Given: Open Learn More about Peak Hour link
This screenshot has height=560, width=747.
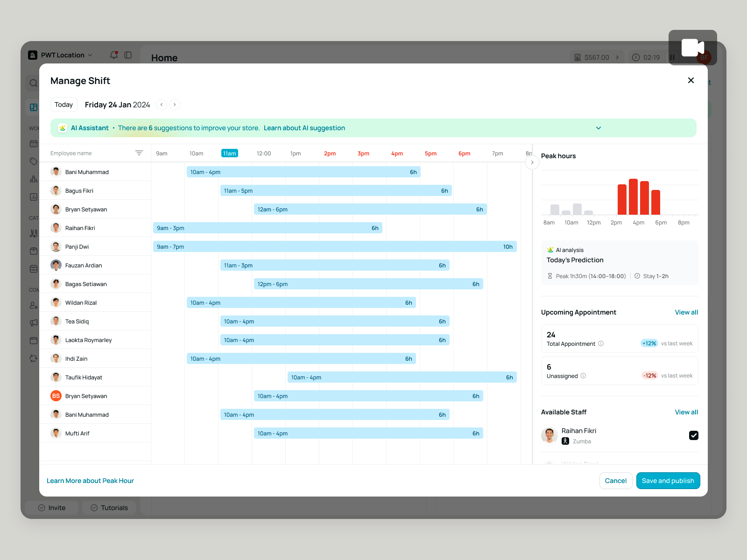Looking at the screenshot, I should [x=90, y=481].
